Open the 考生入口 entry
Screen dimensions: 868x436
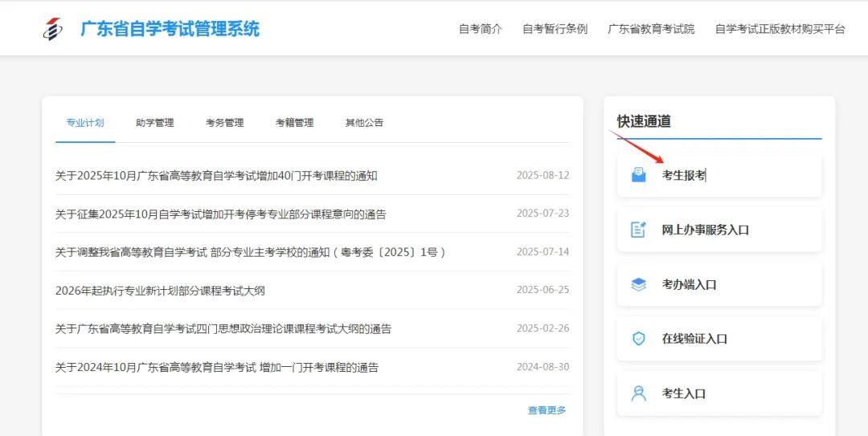[x=719, y=393]
